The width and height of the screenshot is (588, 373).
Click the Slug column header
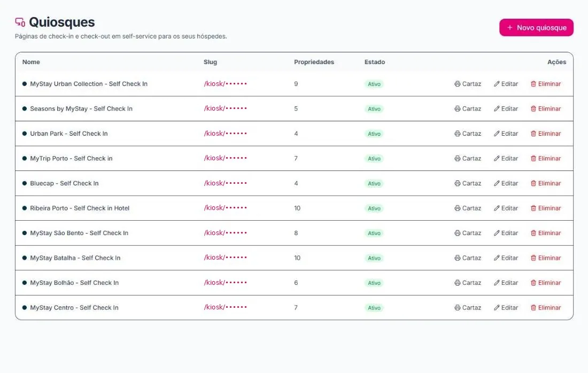coord(211,62)
